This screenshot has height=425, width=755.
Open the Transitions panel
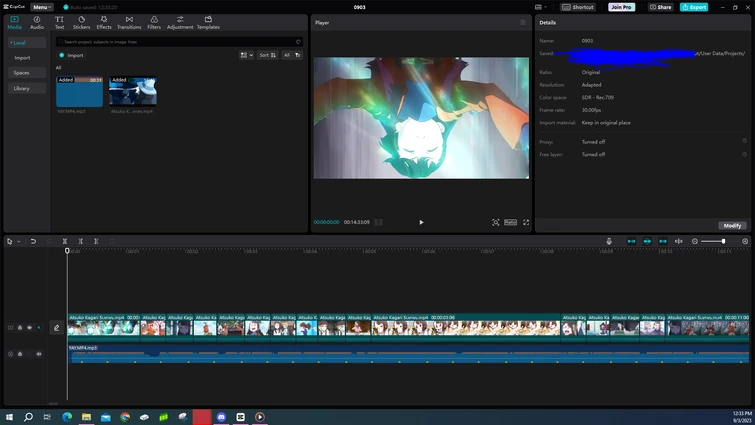coord(129,22)
